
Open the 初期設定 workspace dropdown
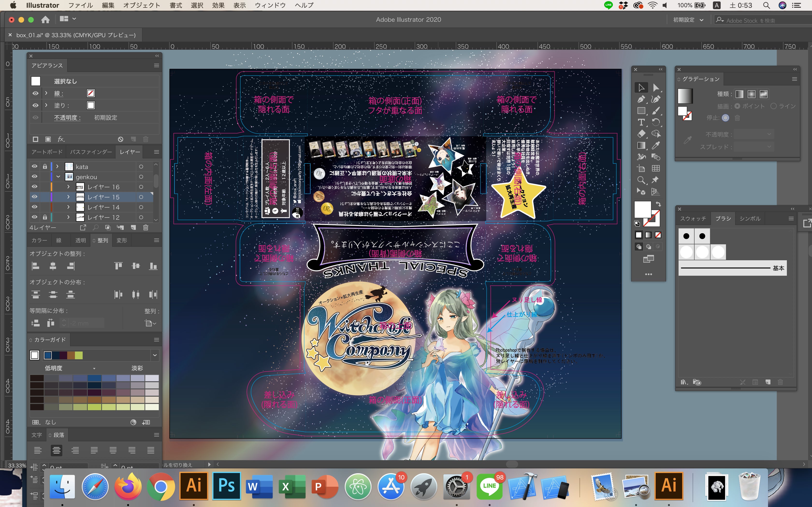[688, 20]
